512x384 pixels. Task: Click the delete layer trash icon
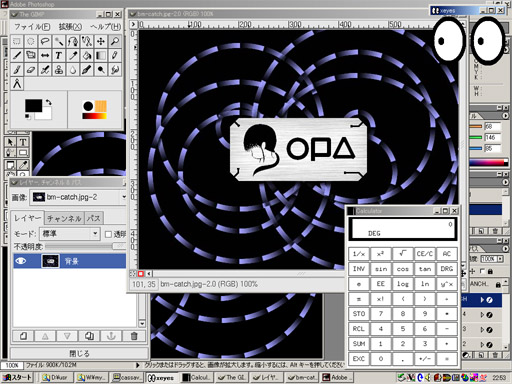tap(134, 336)
